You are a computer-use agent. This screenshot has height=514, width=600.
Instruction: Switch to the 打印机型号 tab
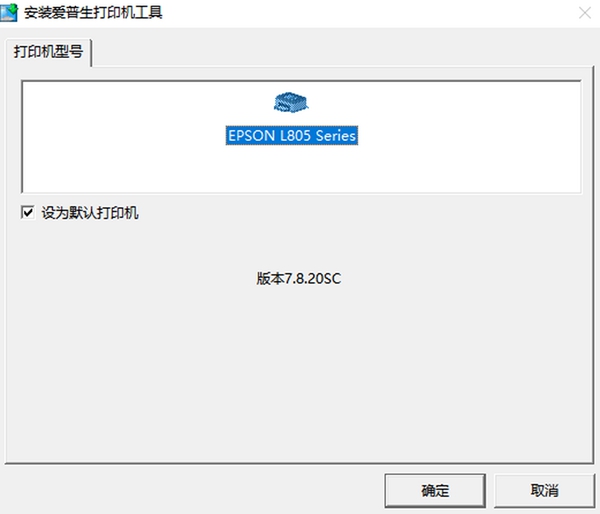pyautogui.click(x=48, y=52)
